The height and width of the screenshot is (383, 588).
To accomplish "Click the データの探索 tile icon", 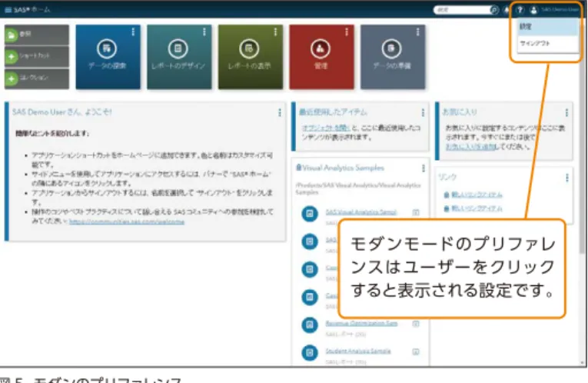I will (x=107, y=48).
